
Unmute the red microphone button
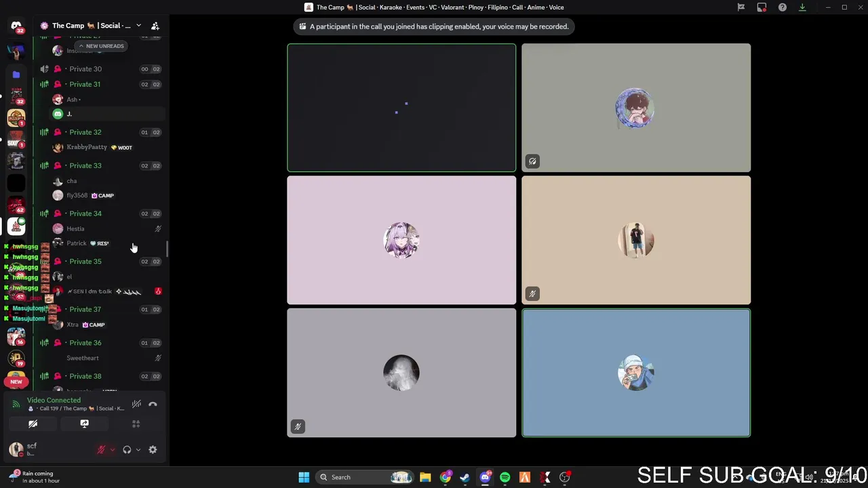[x=101, y=450]
